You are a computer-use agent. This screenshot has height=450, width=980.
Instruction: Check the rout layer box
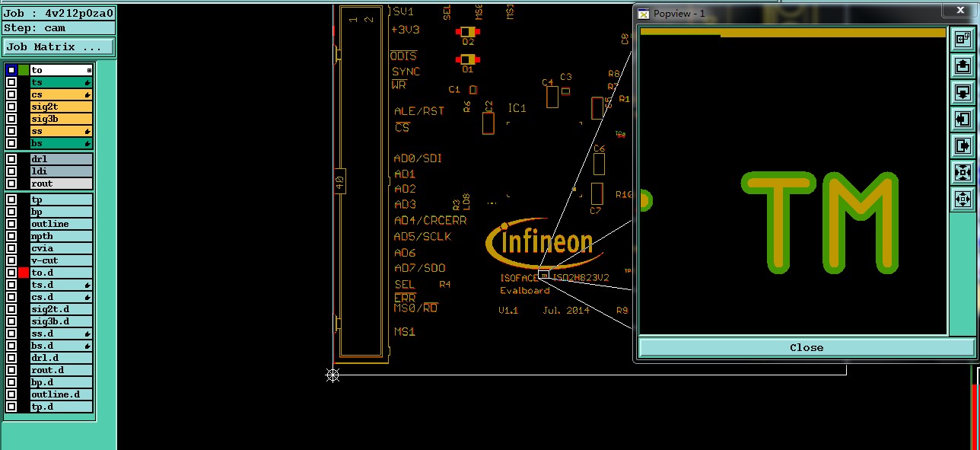pos(11,184)
